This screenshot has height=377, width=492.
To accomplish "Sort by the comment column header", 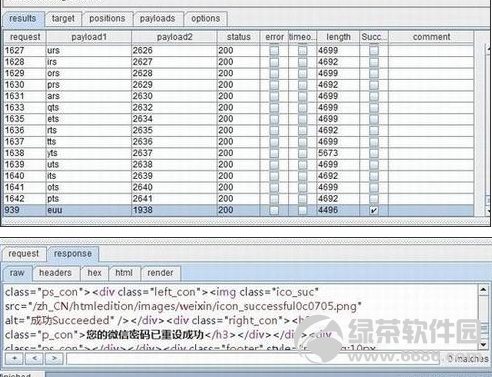I will pyautogui.click(x=431, y=37).
